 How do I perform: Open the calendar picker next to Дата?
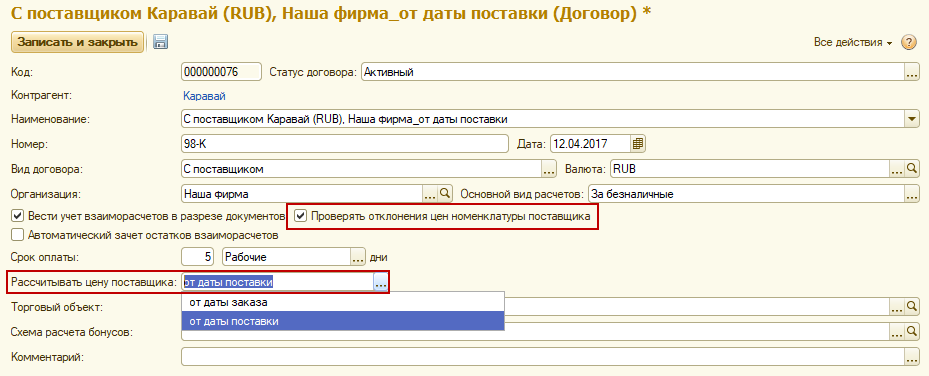(638, 144)
